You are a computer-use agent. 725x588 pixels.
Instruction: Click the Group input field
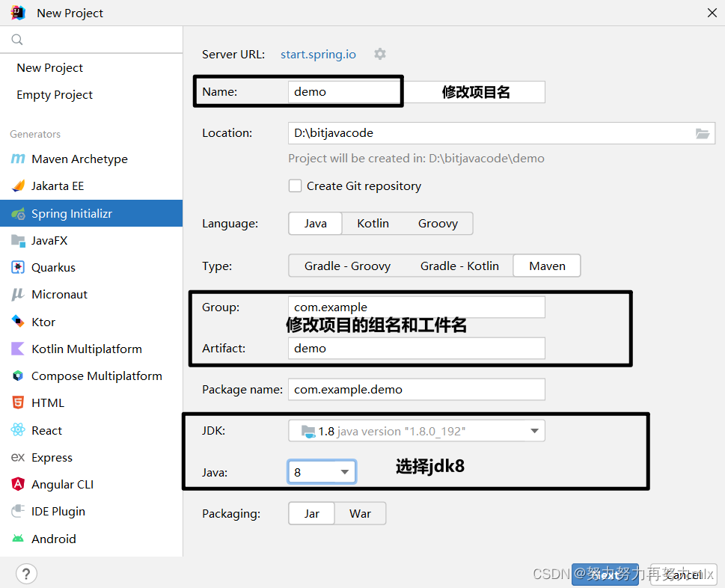pyautogui.click(x=417, y=307)
